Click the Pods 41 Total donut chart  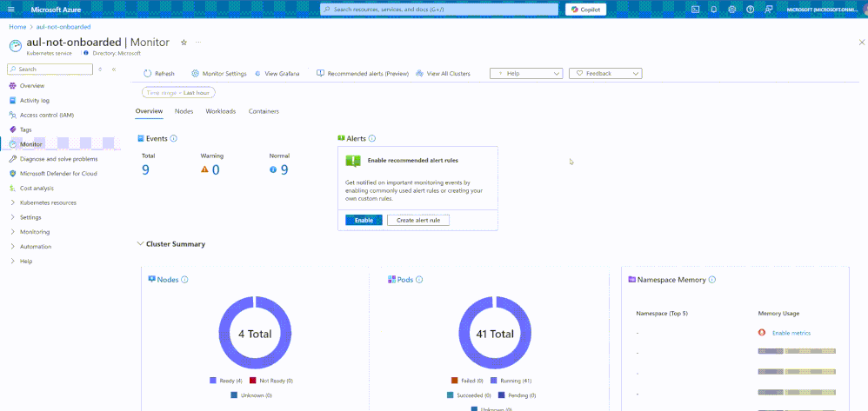tap(495, 334)
